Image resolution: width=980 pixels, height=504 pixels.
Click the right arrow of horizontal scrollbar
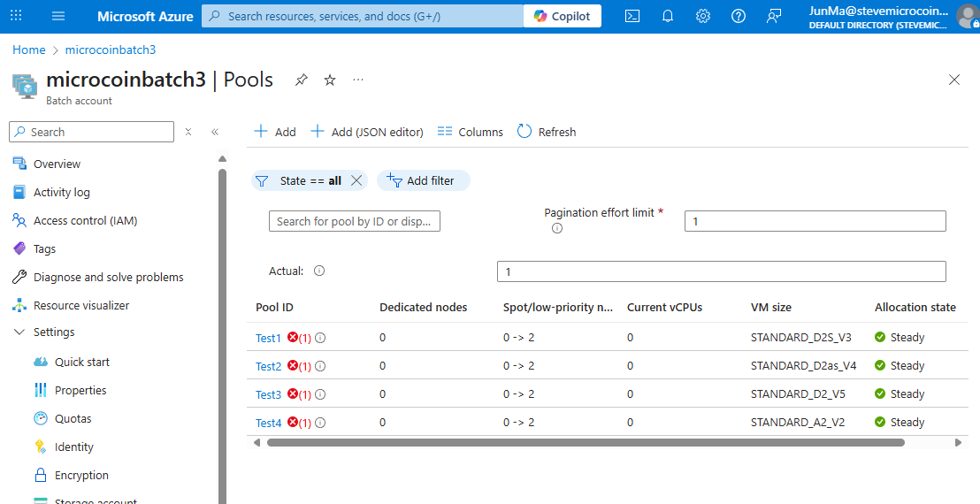[958, 443]
